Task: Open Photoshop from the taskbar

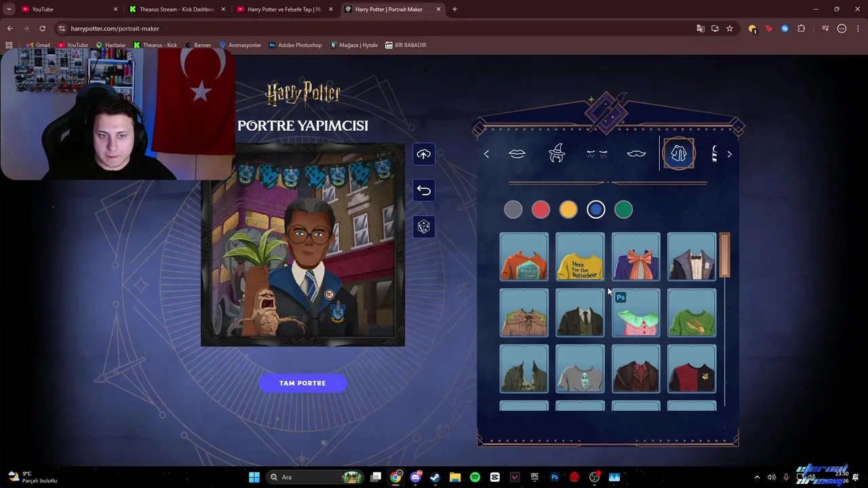Action: [x=554, y=477]
